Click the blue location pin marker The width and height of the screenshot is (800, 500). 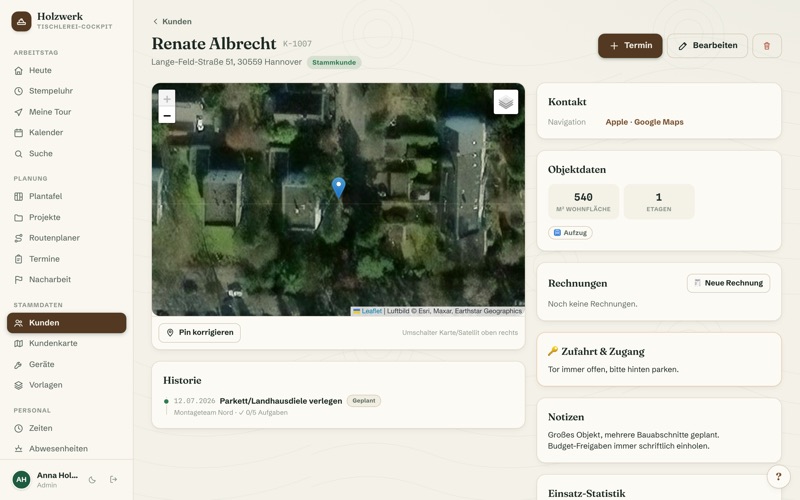click(338, 187)
